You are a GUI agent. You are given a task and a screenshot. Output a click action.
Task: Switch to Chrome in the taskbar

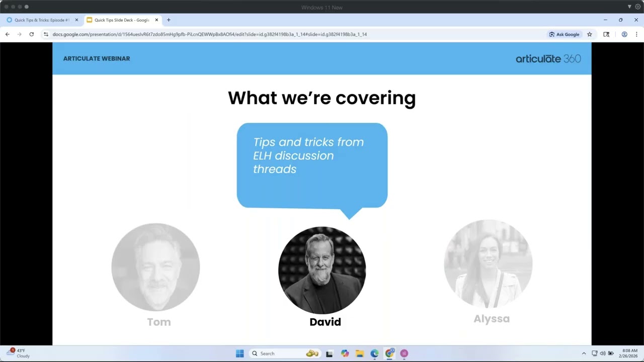click(x=389, y=353)
